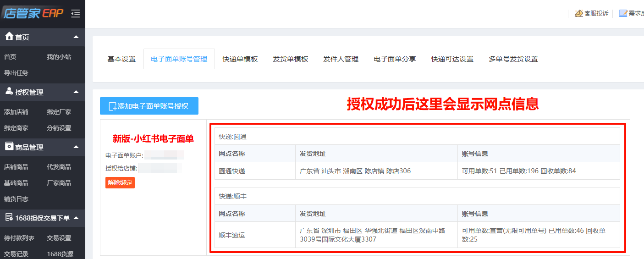Click the 授权给店铺 label
Viewport: 644px width, 259px height.
click(x=121, y=168)
